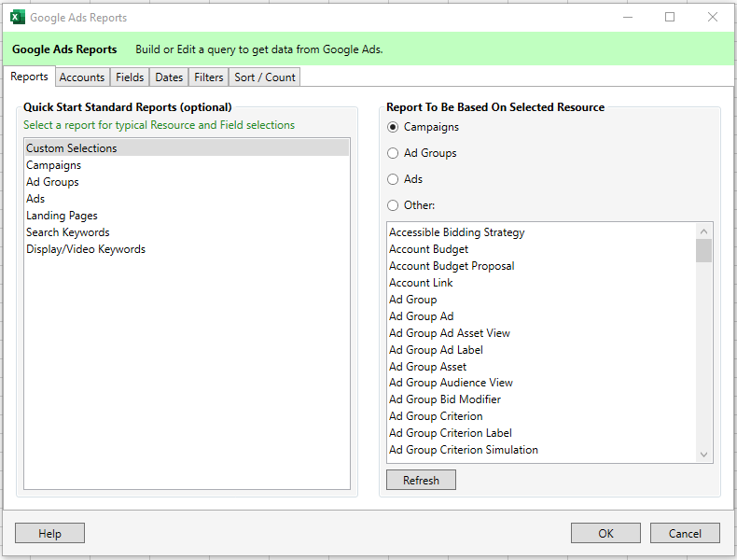Select the Campaigns resource radio button

pos(393,127)
